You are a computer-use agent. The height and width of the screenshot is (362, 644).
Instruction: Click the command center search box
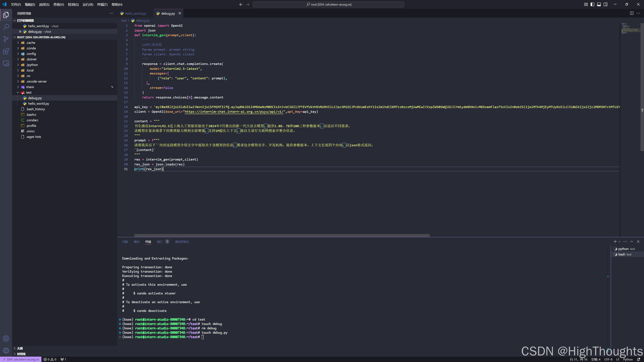click(x=328, y=5)
